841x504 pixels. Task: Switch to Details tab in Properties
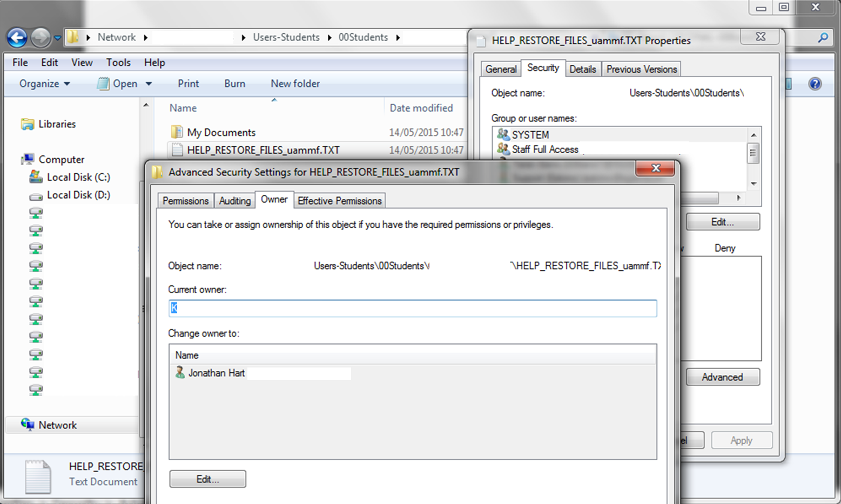tap(583, 69)
